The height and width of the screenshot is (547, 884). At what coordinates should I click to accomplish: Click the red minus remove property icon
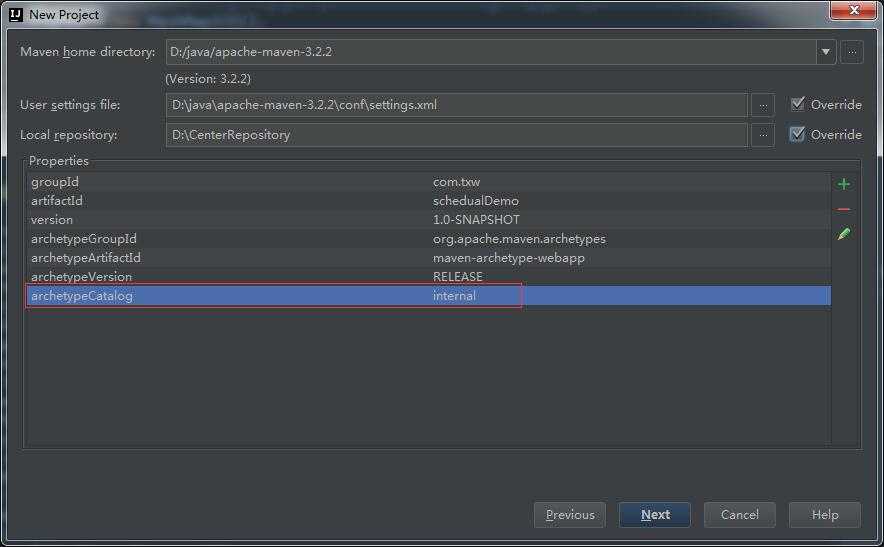pyautogui.click(x=843, y=209)
